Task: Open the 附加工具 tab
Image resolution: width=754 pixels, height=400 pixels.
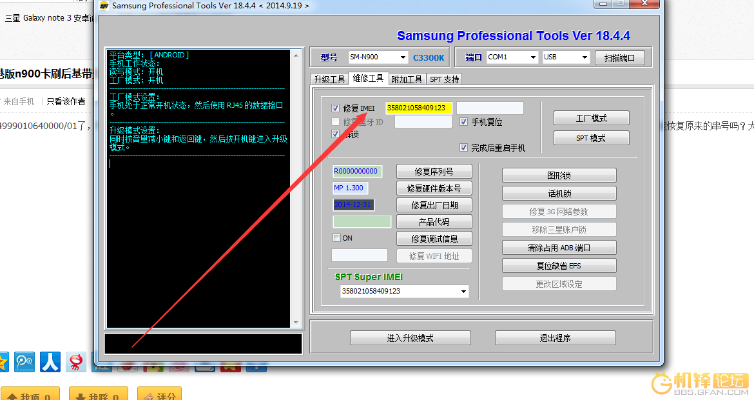Action: click(x=406, y=78)
